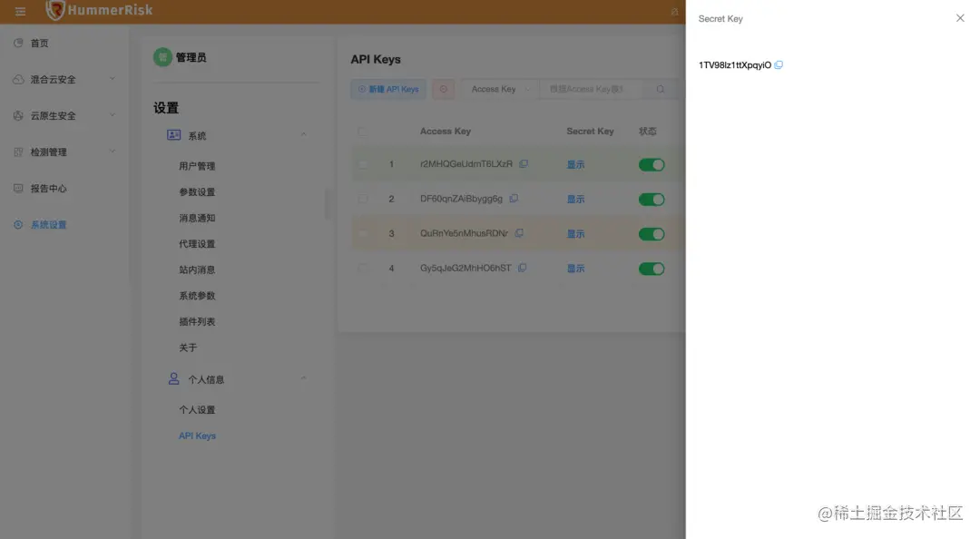The width and height of the screenshot is (980, 539).
Task: Click the notification icon in header
Action: click(674, 11)
